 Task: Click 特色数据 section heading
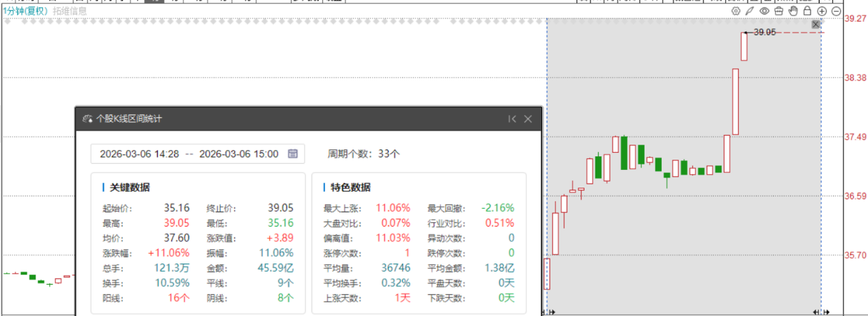(351, 188)
